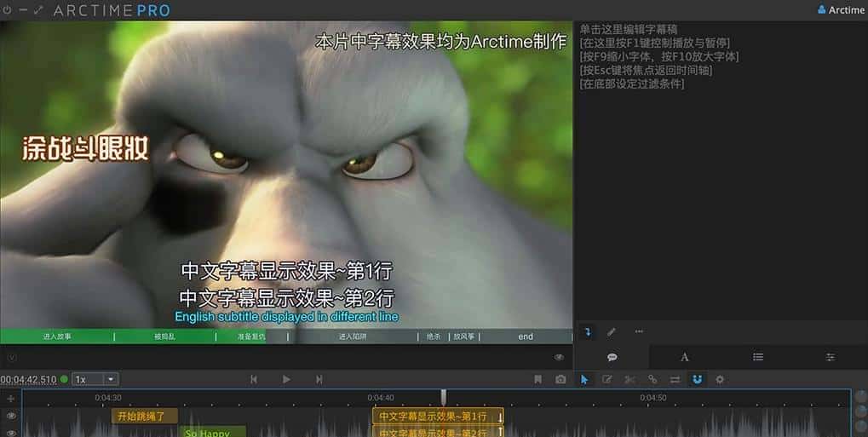Click the 0:04:50 ruler label
Viewport: 868px width, 437px height.
point(653,398)
